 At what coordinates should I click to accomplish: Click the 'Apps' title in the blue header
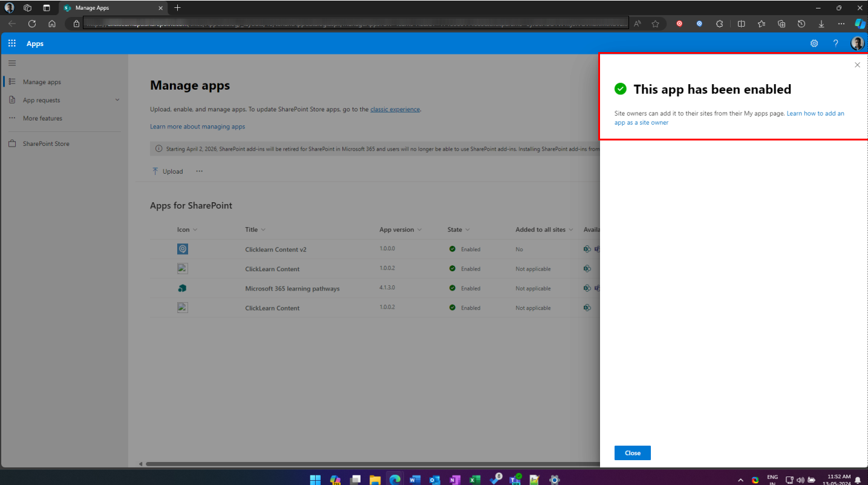pos(35,44)
